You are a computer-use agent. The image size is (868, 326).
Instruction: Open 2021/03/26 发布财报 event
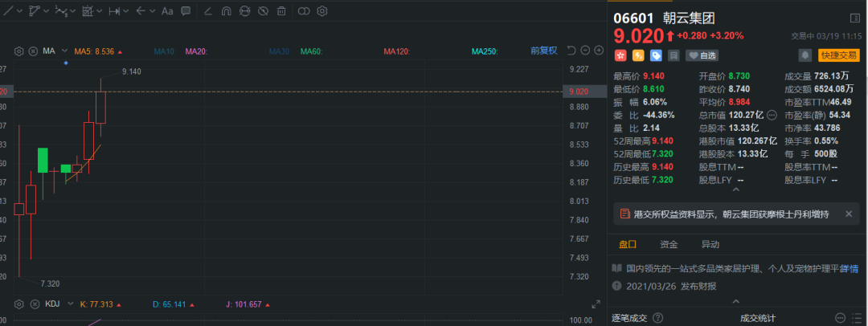coord(671,286)
